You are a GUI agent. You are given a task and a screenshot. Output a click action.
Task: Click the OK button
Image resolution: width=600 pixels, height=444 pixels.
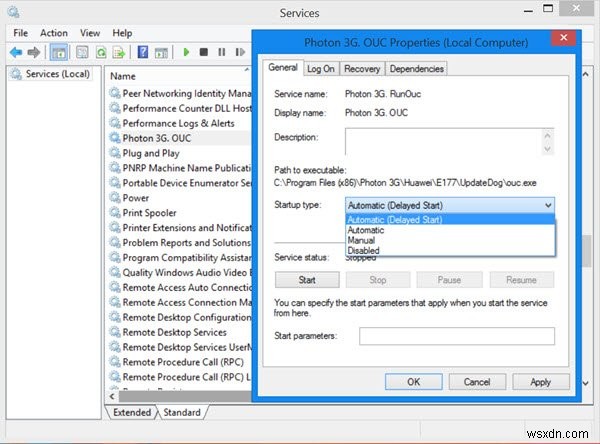pos(414,382)
